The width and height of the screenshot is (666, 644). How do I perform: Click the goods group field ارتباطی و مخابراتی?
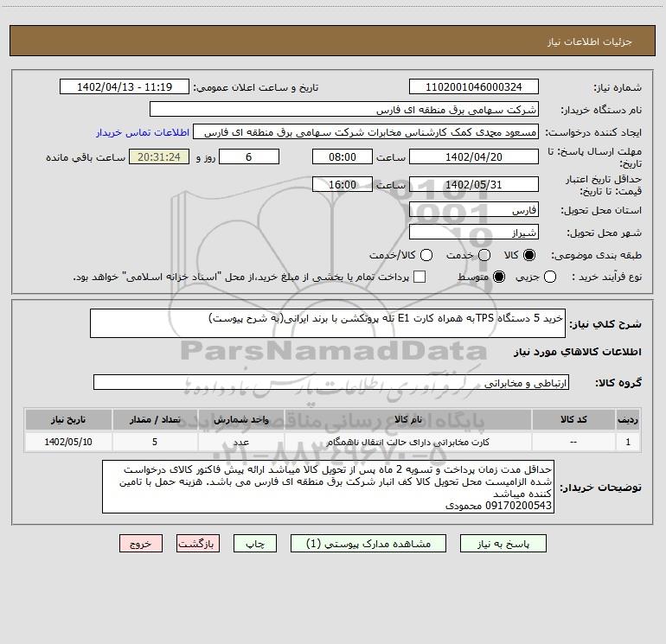[x=331, y=382]
